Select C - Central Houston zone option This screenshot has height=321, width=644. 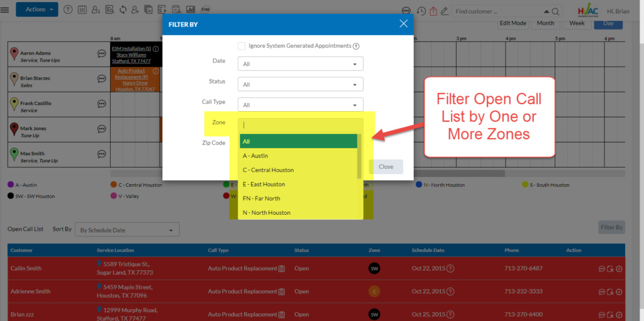pyautogui.click(x=298, y=170)
